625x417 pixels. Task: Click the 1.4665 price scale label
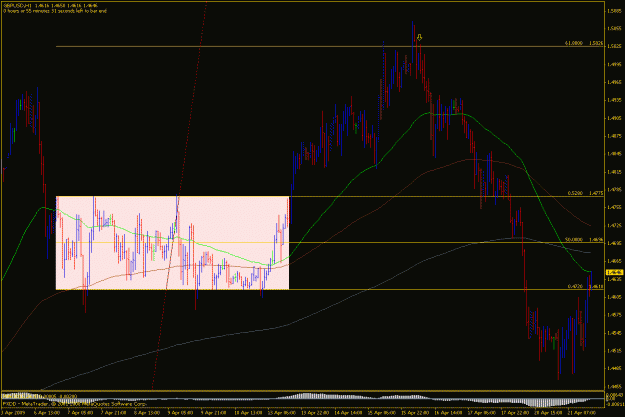coord(614,261)
